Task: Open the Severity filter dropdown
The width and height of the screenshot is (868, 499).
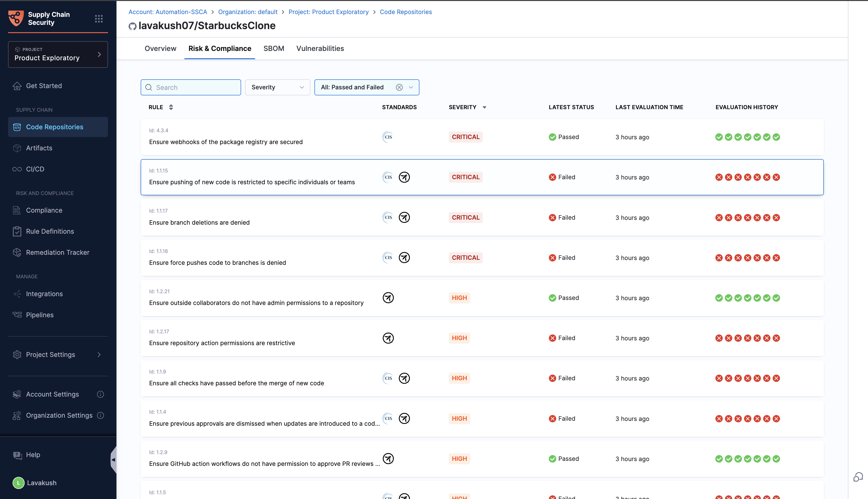Action: tap(277, 87)
